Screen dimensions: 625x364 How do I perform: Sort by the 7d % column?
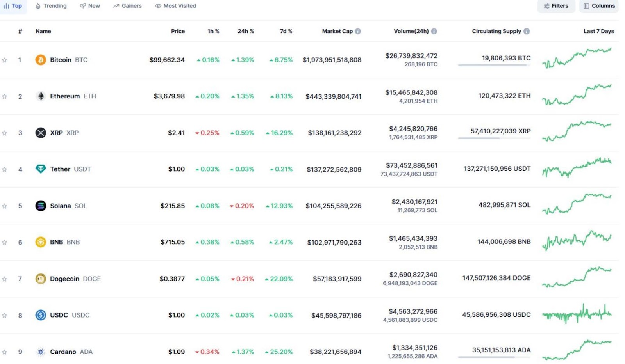[x=286, y=31]
